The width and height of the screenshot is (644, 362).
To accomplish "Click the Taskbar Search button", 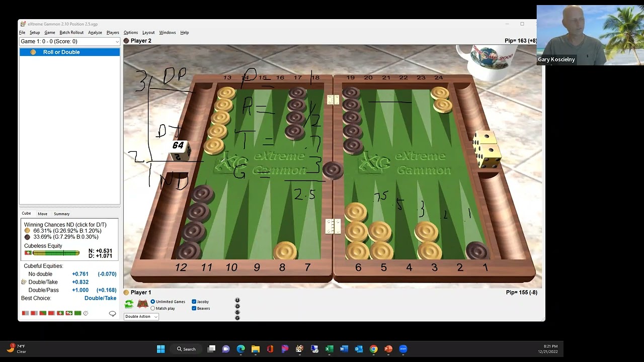I will pos(186,349).
